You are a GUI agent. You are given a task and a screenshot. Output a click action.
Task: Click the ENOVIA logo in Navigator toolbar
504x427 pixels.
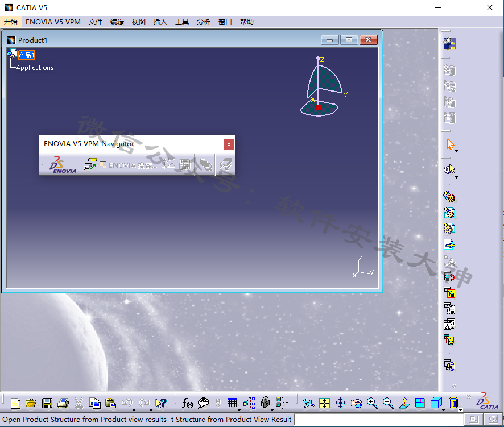(x=63, y=165)
